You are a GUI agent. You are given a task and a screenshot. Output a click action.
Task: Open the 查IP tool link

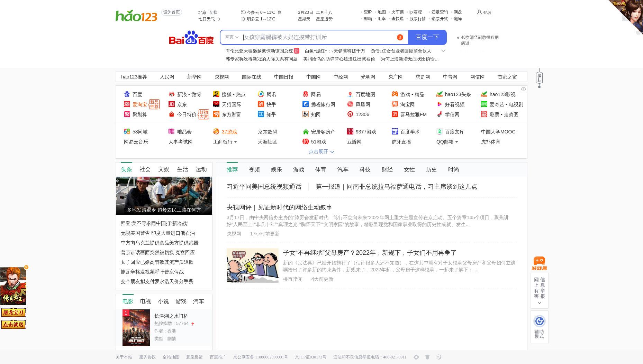pyautogui.click(x=368, y=12)
